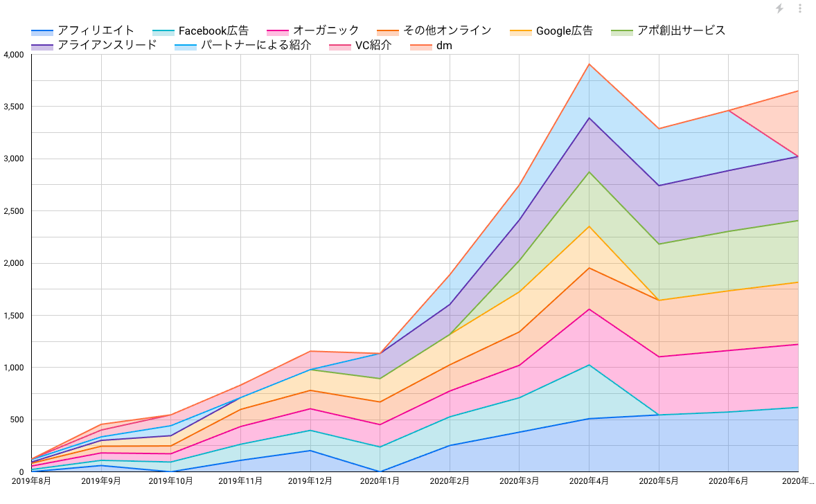
Task: Open the three-dot chart options menu
Action: point(800,8)
